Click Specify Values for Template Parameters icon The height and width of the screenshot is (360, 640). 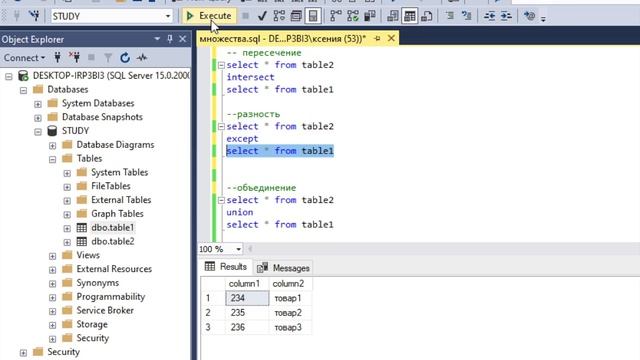coord(529,16)
